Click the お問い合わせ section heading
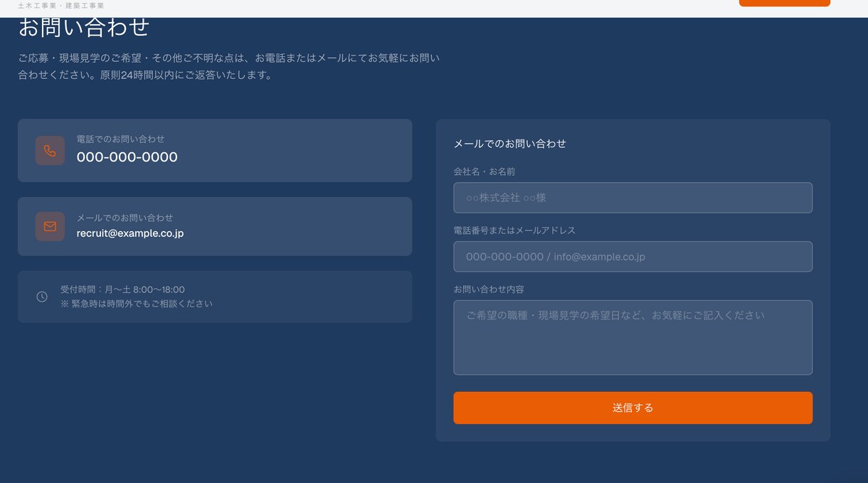This screenshot has width=868, height=483. pyautogui.click(x=84, y=27)
